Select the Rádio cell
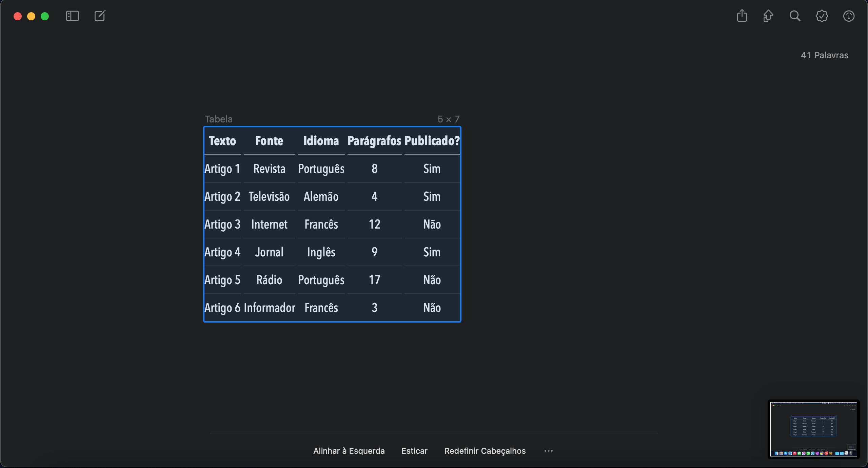This screenshot has width=868, height=468. 269,280
